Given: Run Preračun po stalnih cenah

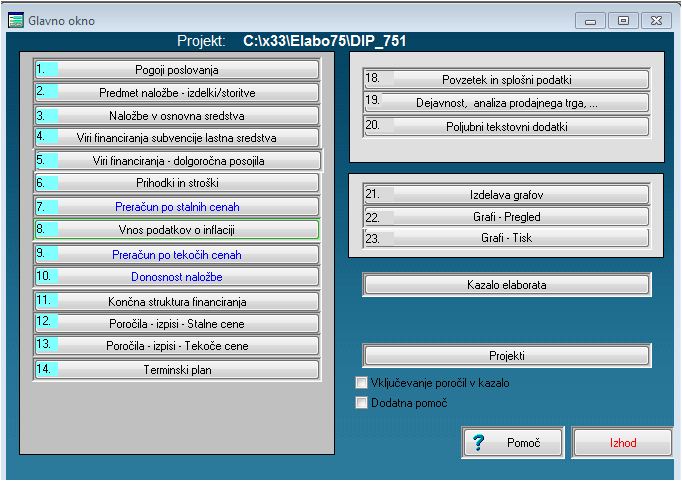Looking at the screenshot, I should (x=177, y=207).
